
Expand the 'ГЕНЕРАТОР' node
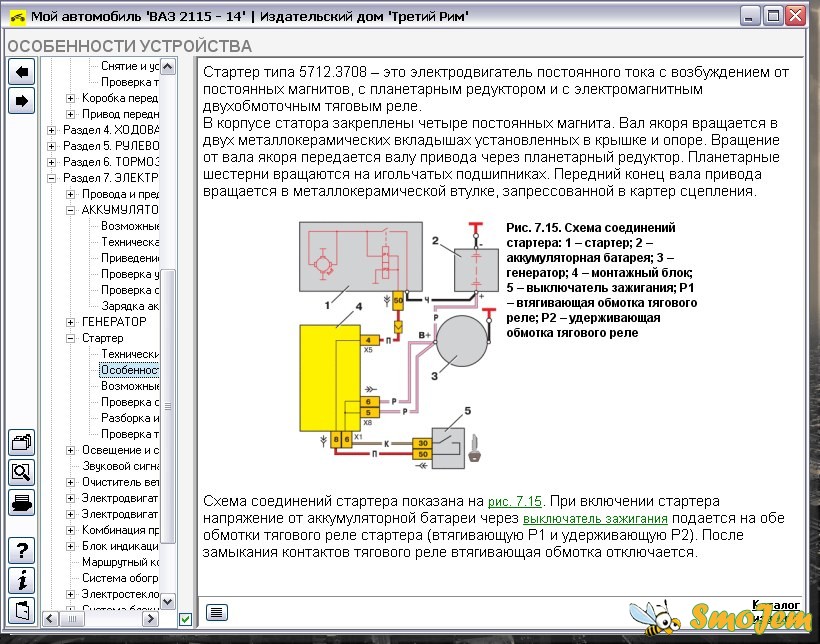coord(71,322)
